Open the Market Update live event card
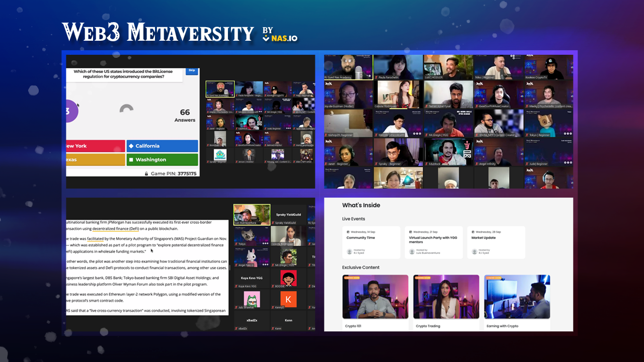The image size is (644, 362). click(496, 242)
